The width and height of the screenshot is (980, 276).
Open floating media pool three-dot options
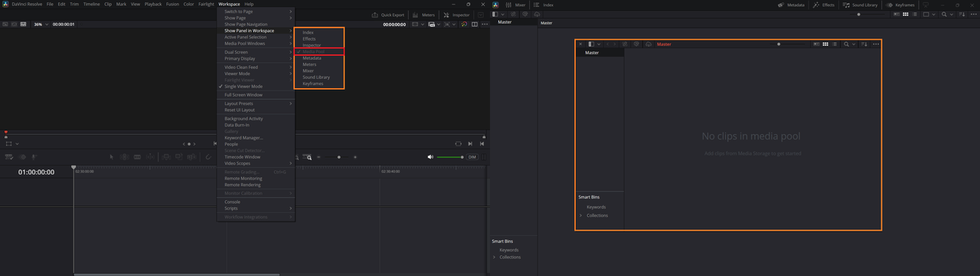pyautogui.click(x=876, y=44)
